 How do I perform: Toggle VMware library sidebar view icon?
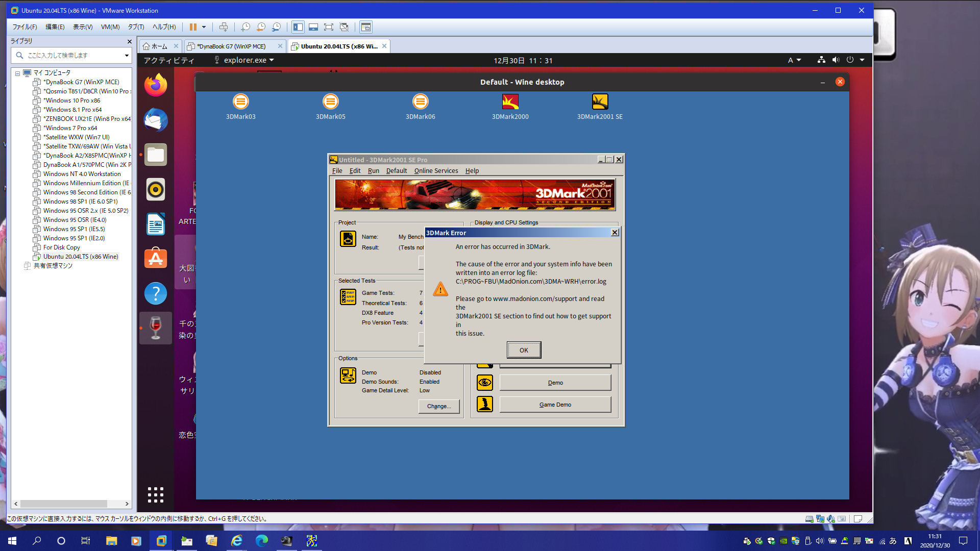tap(298, 27)
